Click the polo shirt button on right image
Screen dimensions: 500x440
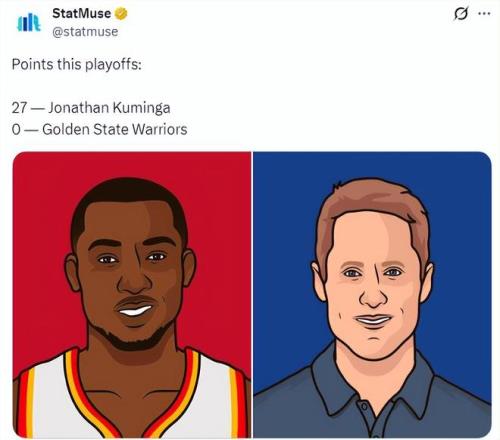[364, 407]
